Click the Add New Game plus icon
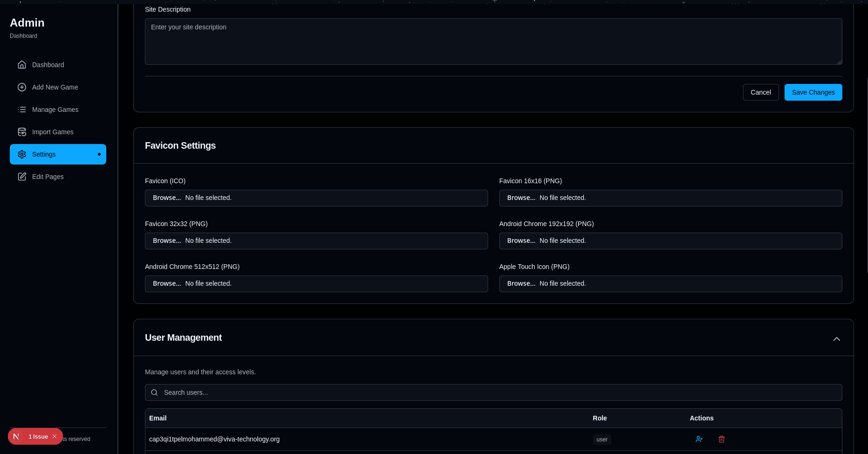The width and height of the screenshot is (868, 454). pos(22,87)
